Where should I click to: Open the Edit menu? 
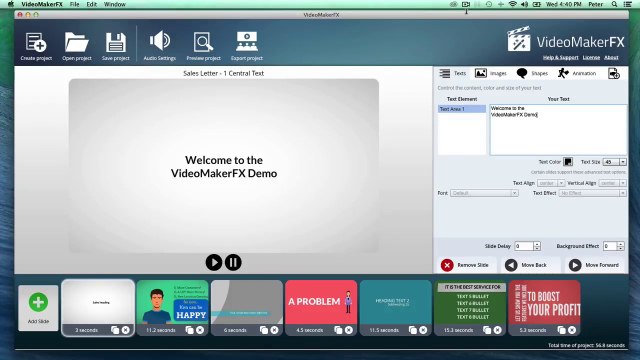(x=91, y=4)
